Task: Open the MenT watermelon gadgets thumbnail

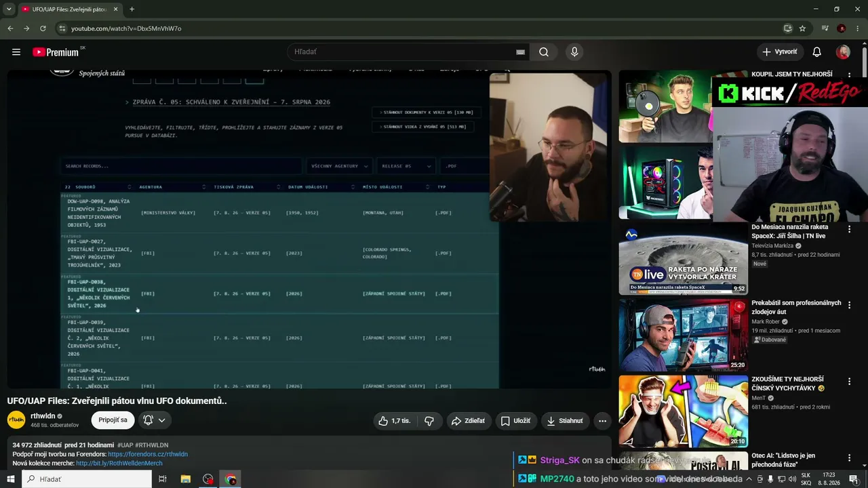Action: click(x=683, y=411)
